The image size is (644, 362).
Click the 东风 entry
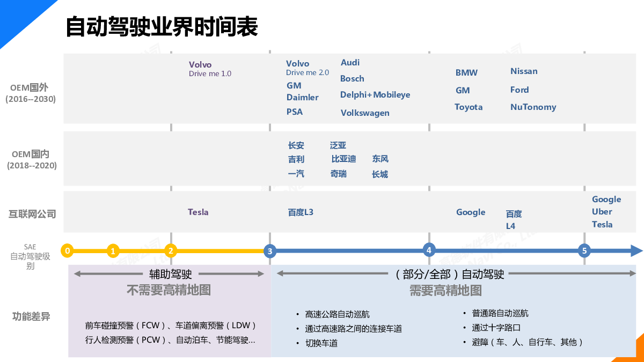380,159
